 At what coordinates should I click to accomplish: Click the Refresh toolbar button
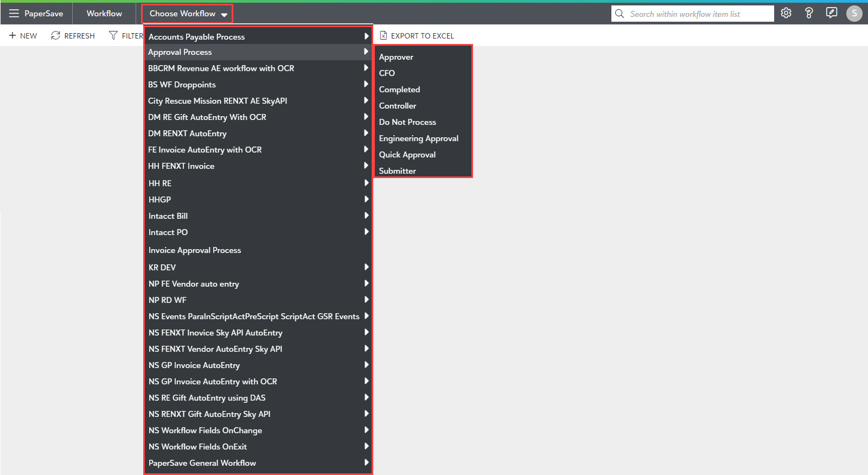[73, 36]
